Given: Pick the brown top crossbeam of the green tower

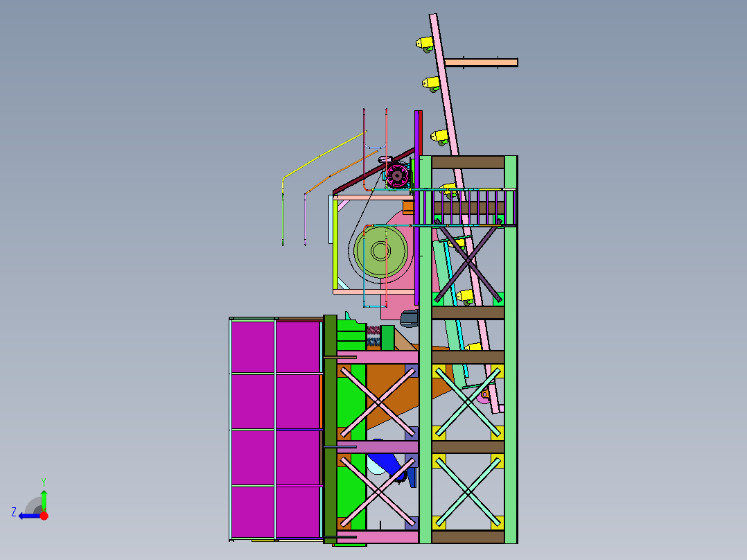Looking at the screenshot, I should click(468, 162).
